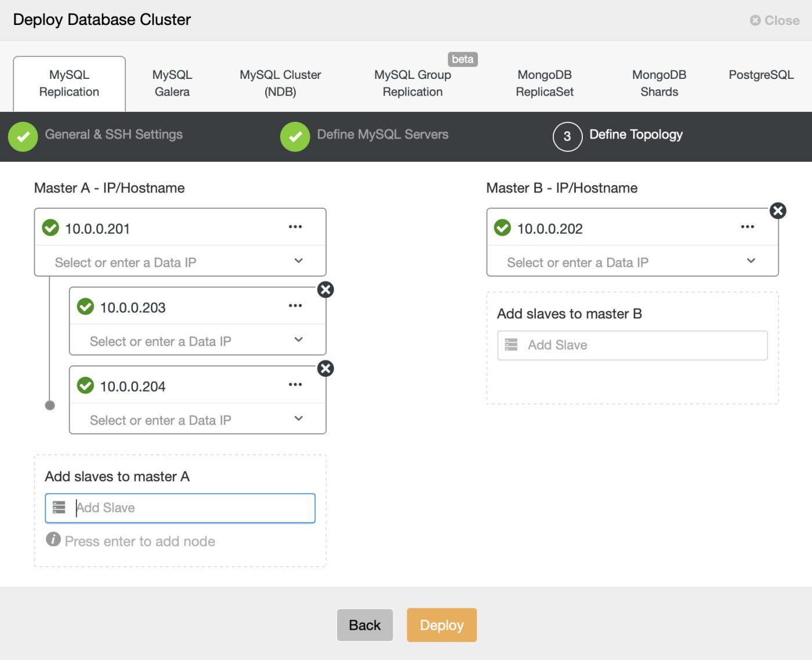The height and width of the screenshot is (660, 812).
Task: Open the ellipsis menu for master 10.0.0.202
Action: [747, 227]
